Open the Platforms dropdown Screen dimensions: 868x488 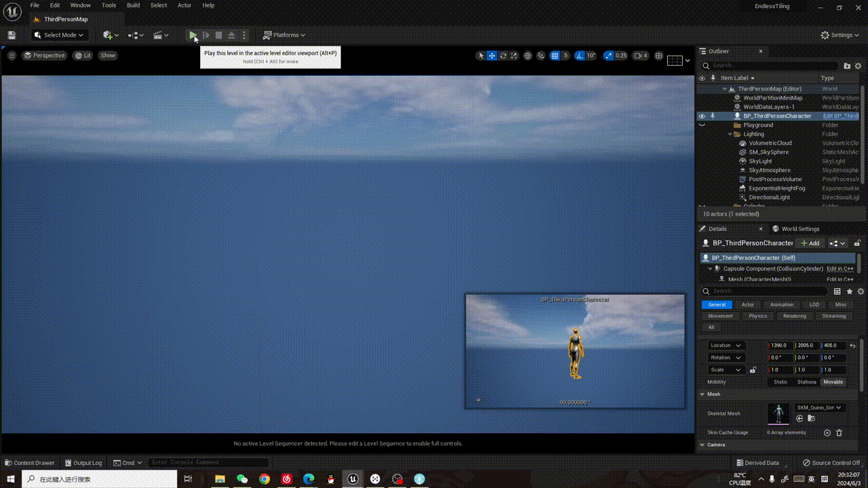[x=284, y=35]
